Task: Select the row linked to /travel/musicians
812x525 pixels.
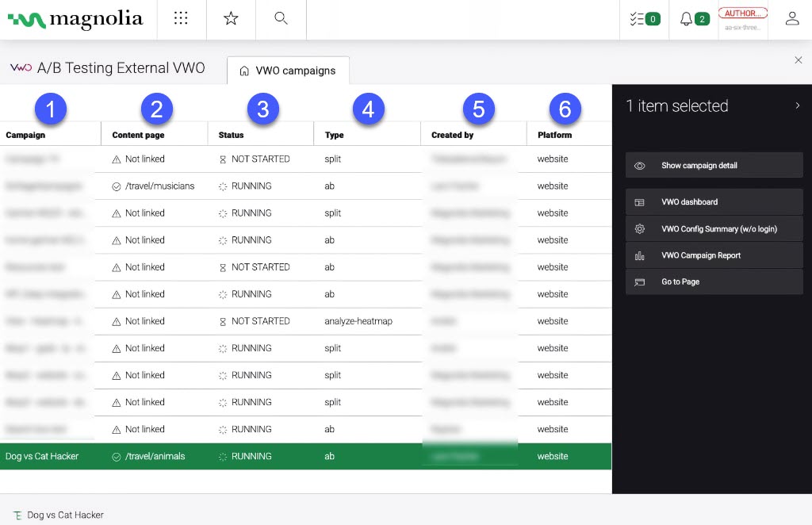Action: (x=159, y=186)
